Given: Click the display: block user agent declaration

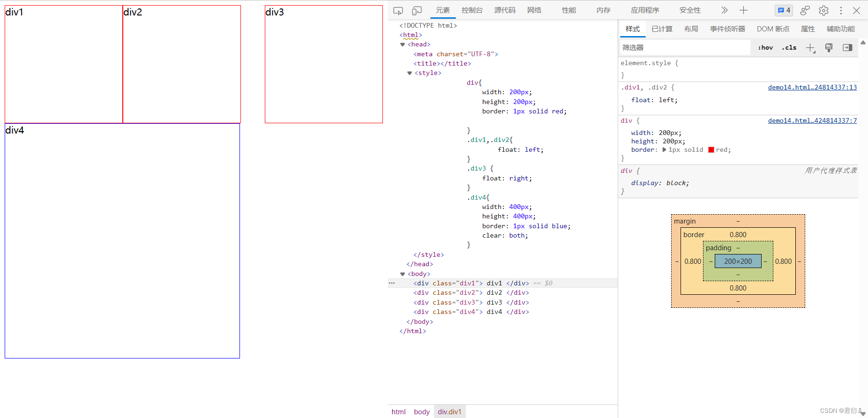Looking at the screenshot, I should point(660,183).
